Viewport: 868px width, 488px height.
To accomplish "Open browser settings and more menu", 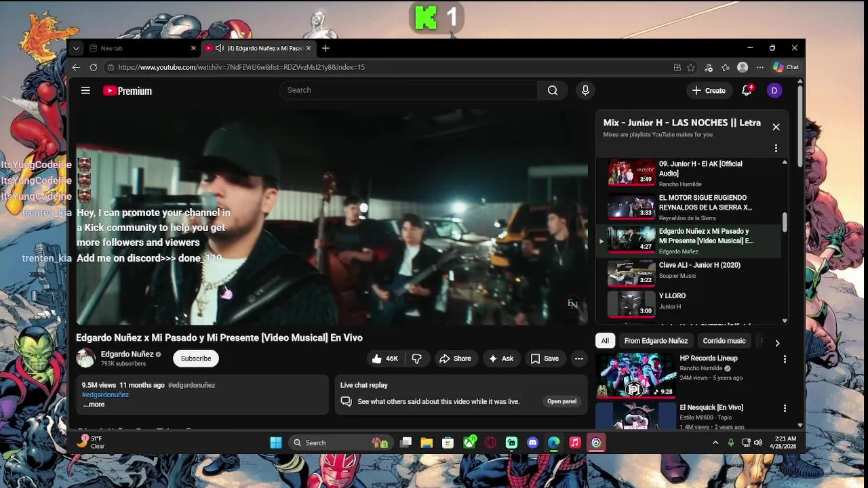I will coord(760,67).
